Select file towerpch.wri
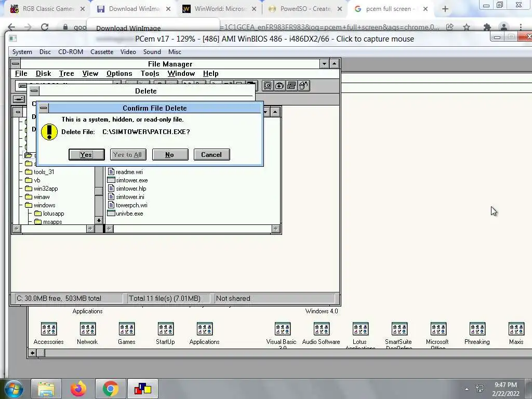The image size is (532, 399). pyautogui.click(x=128, y=205)
